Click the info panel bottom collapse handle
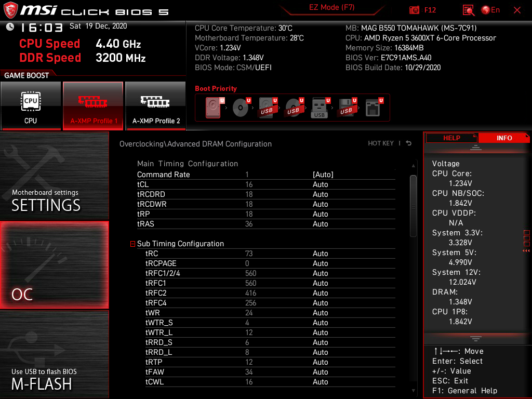The height and width of the screenshot is (399, 532). click(x=476, y=339)
